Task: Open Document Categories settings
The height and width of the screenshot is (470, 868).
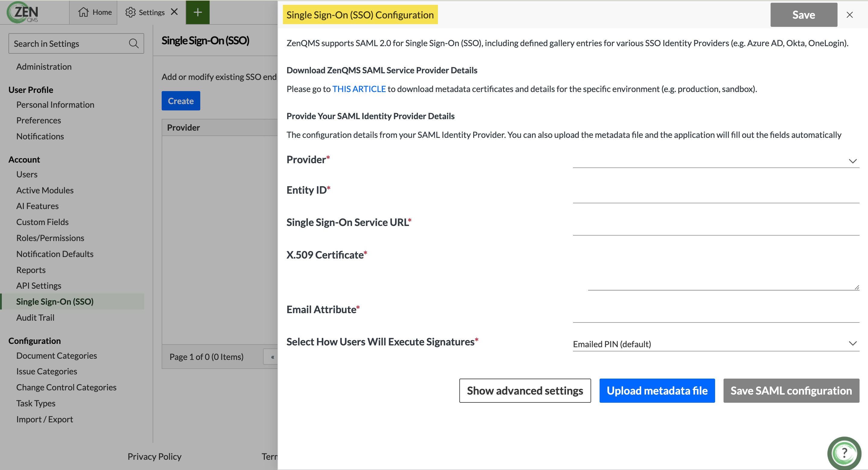Action: coord(57,355)
